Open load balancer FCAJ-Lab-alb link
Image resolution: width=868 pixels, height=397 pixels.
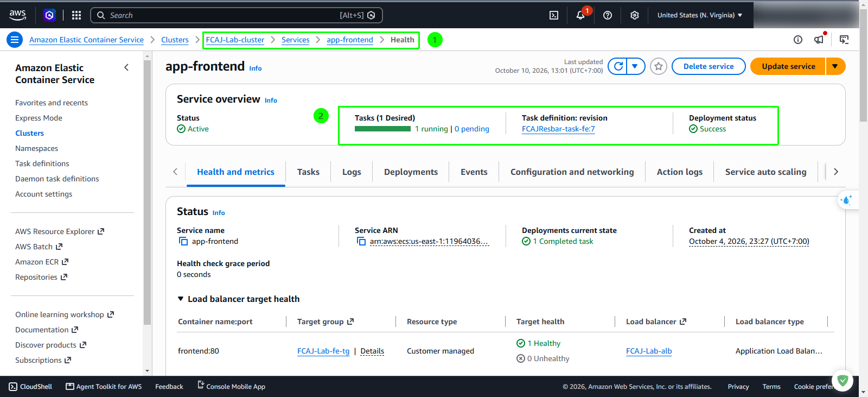pyautogui.click(x=649, y=351)
